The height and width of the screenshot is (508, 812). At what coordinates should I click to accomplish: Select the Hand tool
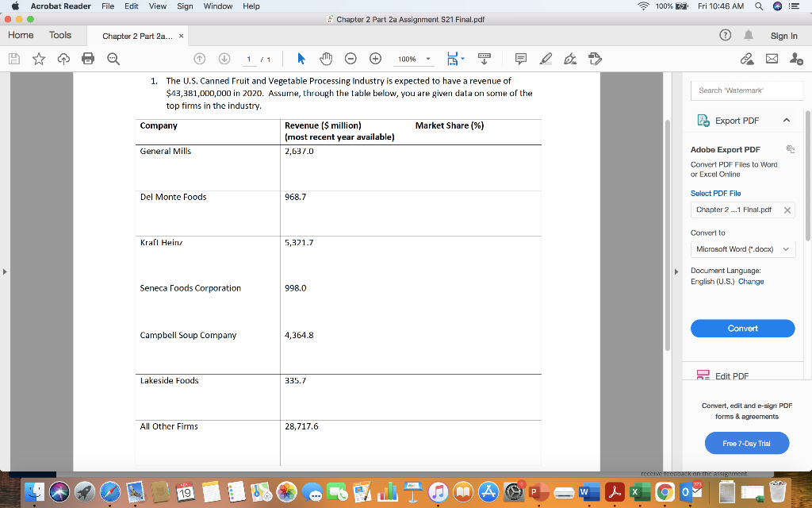326,58
